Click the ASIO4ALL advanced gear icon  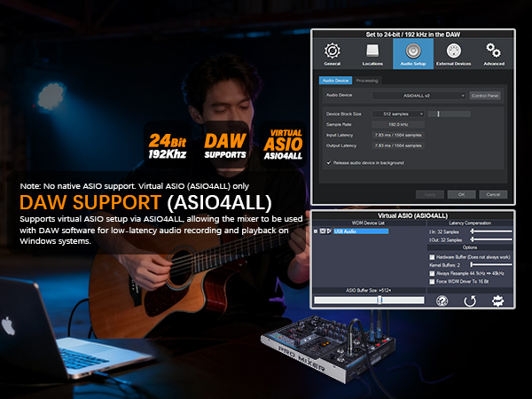[497, 301]
